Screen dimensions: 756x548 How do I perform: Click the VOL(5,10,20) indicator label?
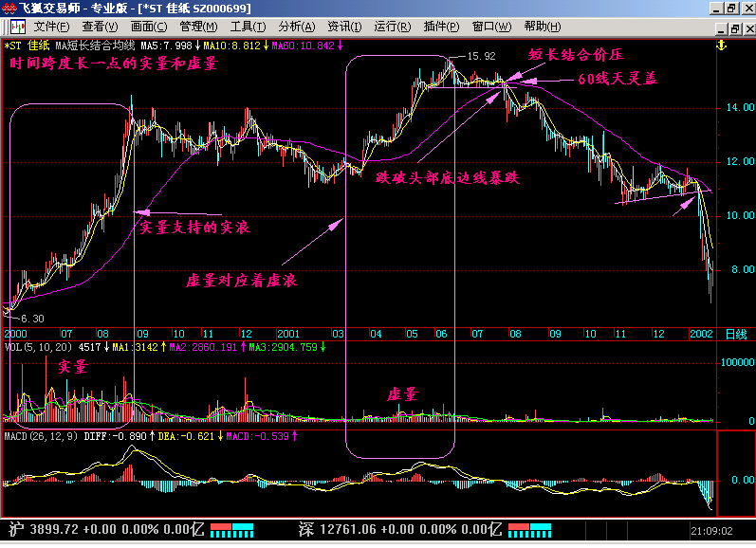[x=34, y=348]
